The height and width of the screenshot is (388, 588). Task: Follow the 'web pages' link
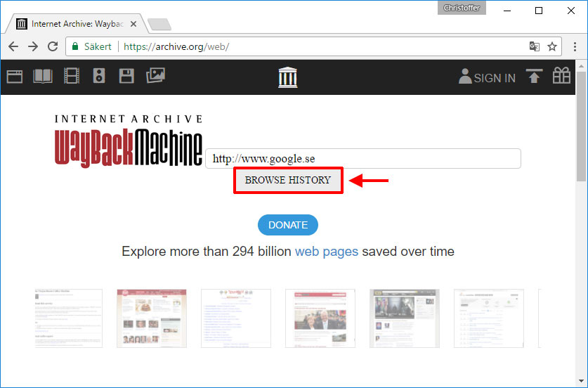(326, 251)
